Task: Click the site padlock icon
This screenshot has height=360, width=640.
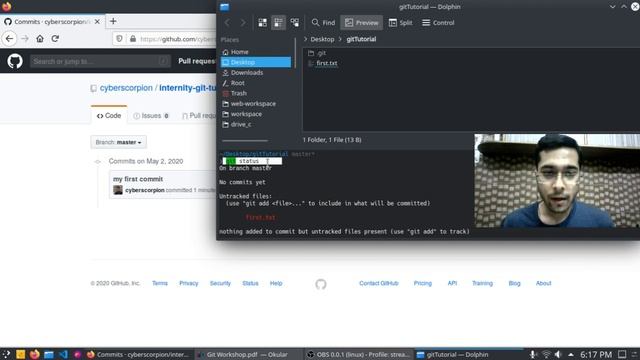Action: click(x=133, y=39)
